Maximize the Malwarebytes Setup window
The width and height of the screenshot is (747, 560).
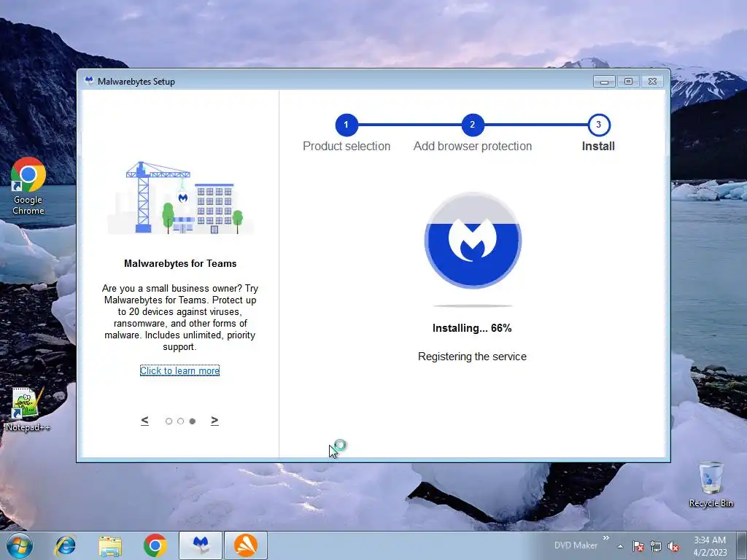628,82
